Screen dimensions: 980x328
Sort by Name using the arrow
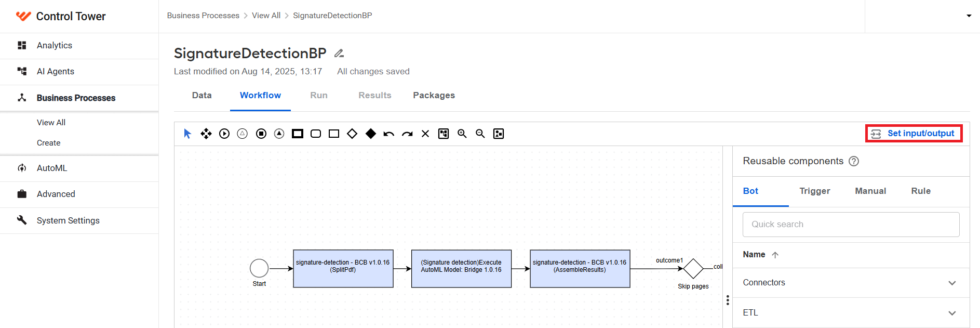(x=775, y=255)
